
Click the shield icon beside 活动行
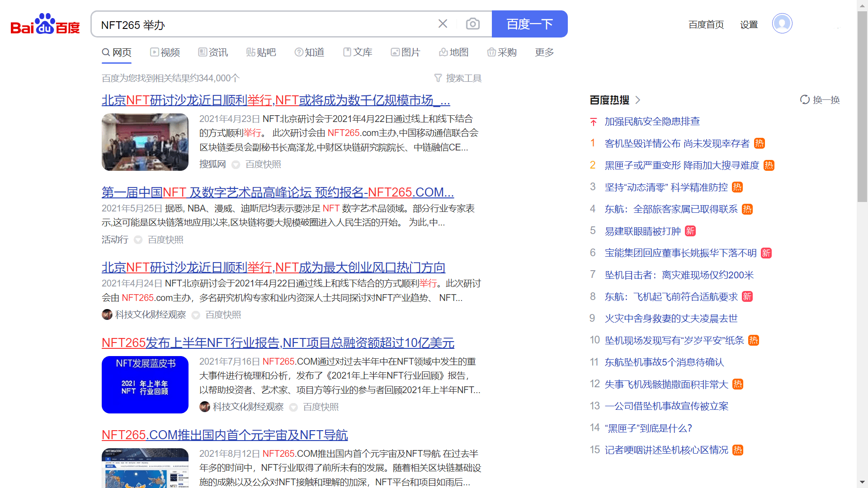coord(138,240)
